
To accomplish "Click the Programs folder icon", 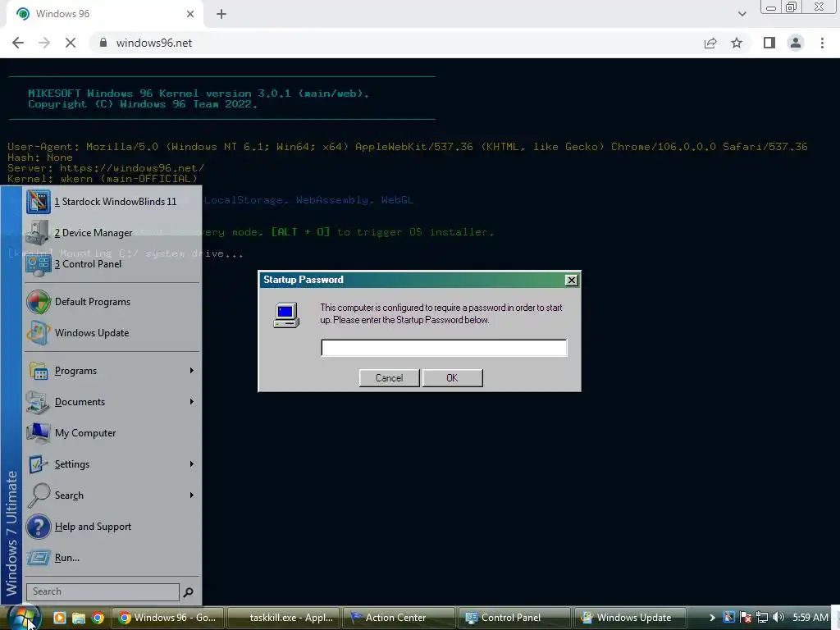I will click(x=39, y=371).
